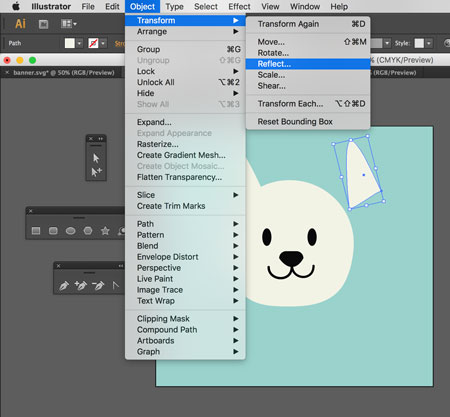Screen dimensions: 450x417
Task: Open the Style dropdown arrow
Action: 429,43
